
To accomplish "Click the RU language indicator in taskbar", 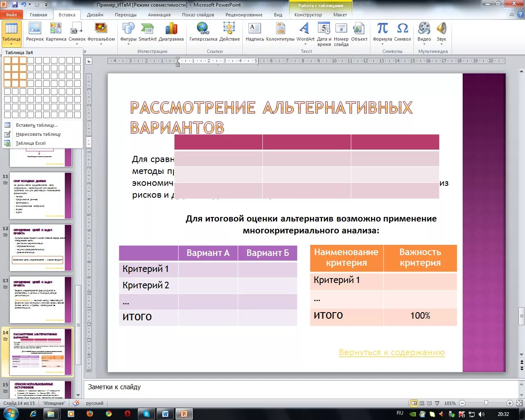I will click(400, 413).
